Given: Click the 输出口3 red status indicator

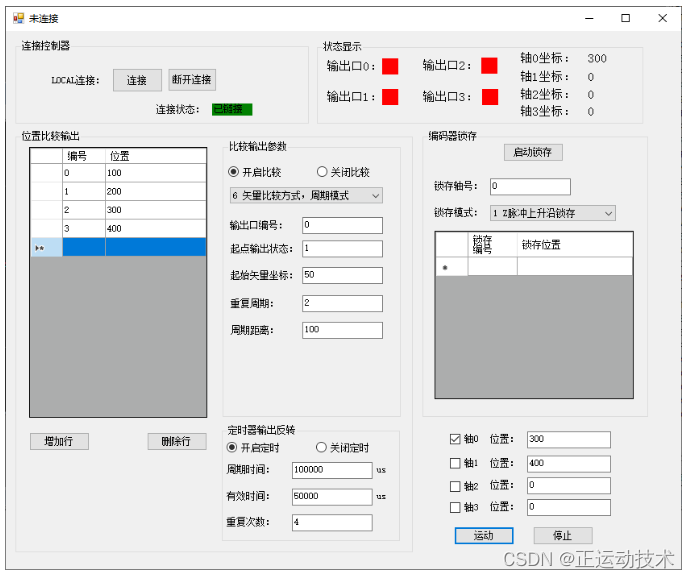Looking at the screenshot, I should coord(490,97).
